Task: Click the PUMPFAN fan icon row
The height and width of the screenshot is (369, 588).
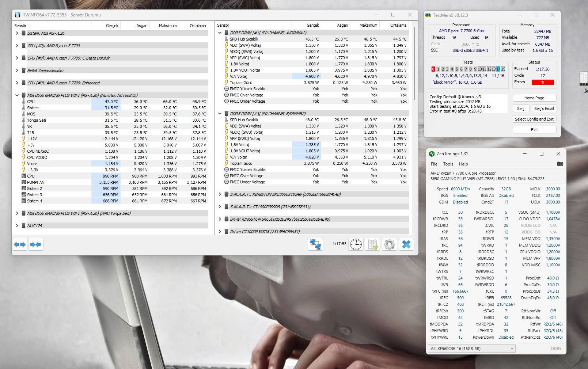Action: [24, 182]
